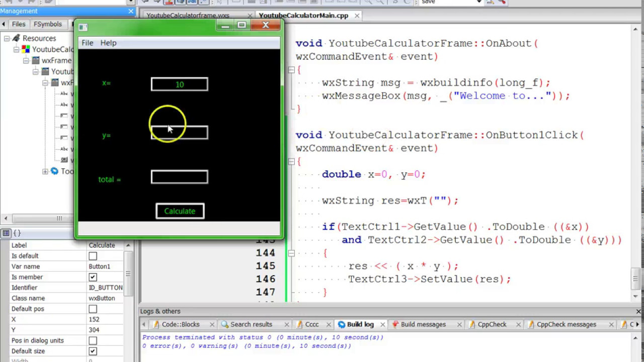Open the Cccc log tab
Image resolution: width=644 pixels, height=362 pixels.
311,324
